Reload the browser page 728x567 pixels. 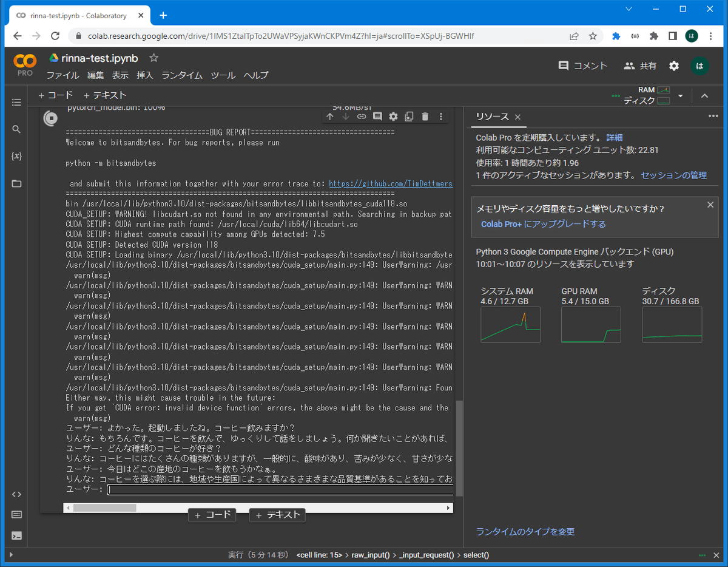(56, 36)
